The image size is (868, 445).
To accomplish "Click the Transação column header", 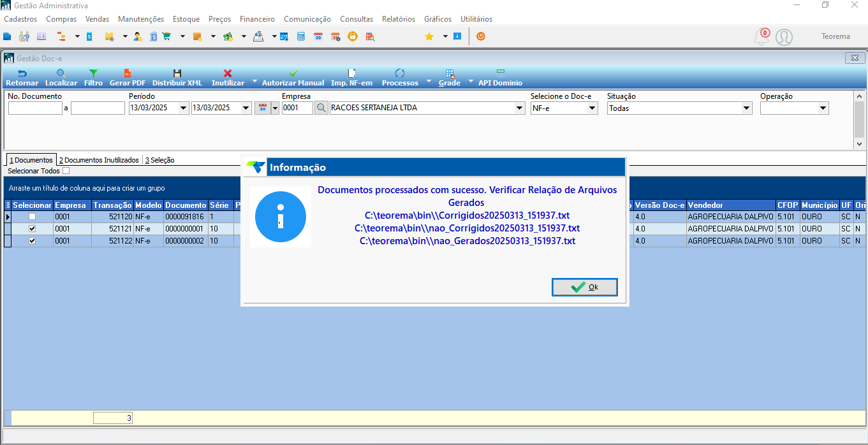I will pos(112,205).
